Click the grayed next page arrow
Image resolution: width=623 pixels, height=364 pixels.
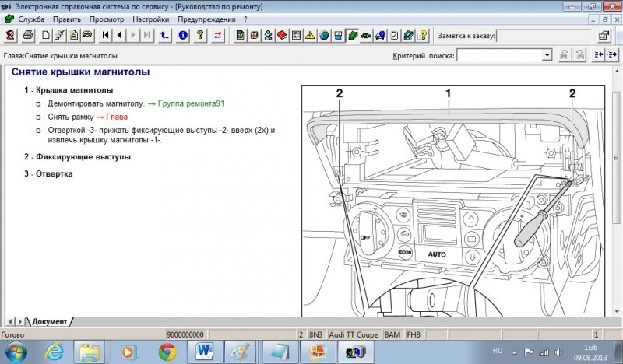133,35
